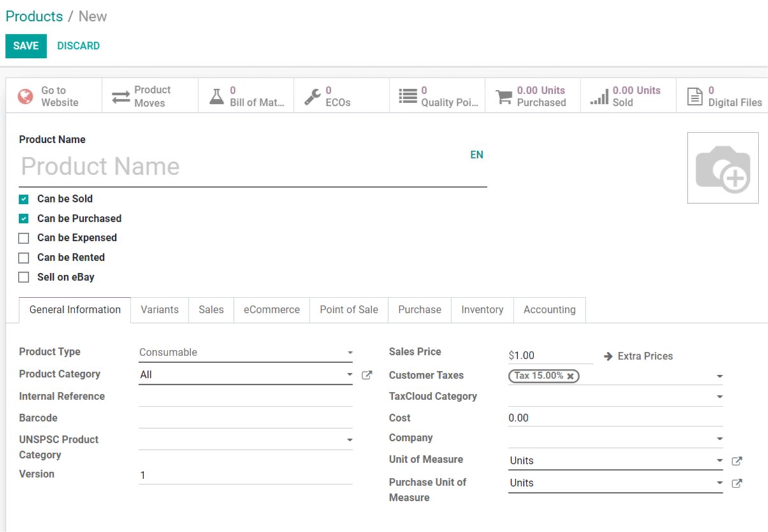Screen dimensions: 768x532
Task: Open the Company dropdown
Action: [719, 439]
